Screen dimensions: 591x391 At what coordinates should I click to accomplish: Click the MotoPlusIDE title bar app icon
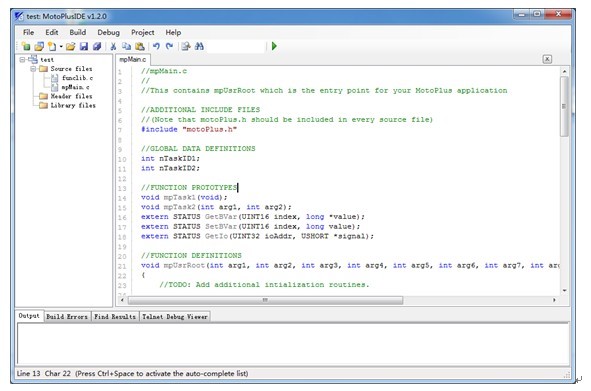[x=19, y=16]
